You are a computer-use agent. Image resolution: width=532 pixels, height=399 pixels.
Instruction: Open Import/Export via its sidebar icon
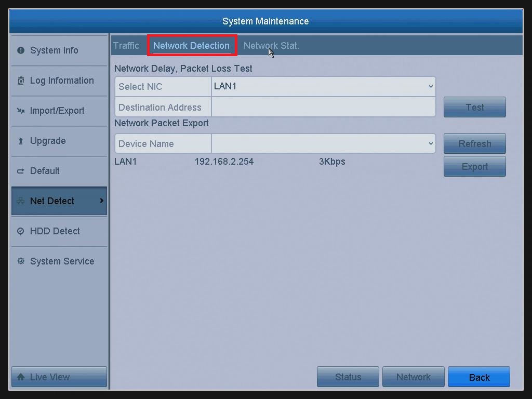[x=21, y=111]
